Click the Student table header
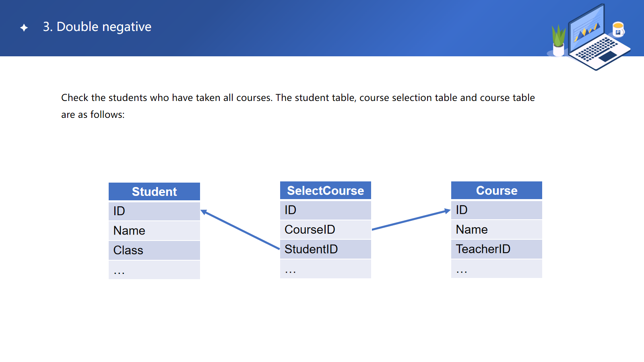 154,192
